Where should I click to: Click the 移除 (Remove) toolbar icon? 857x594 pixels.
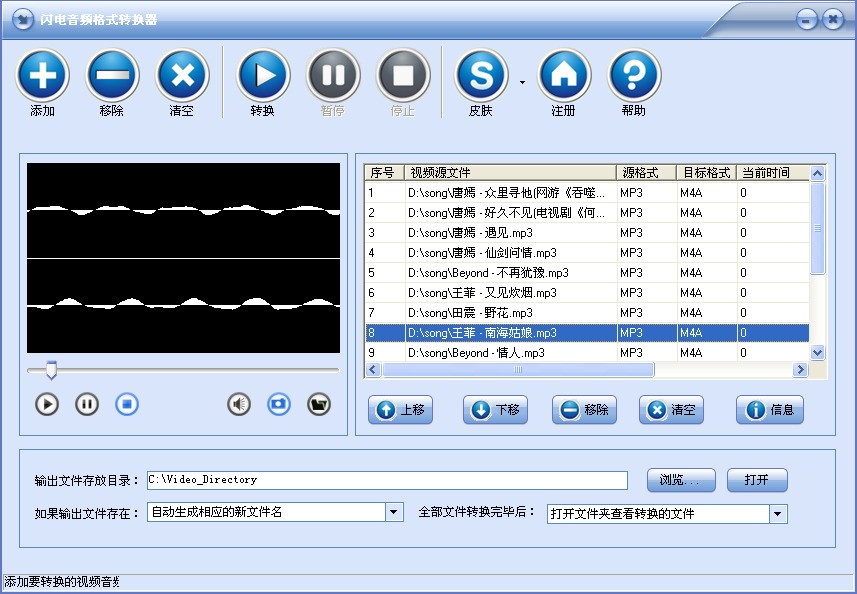click(112, 75)
